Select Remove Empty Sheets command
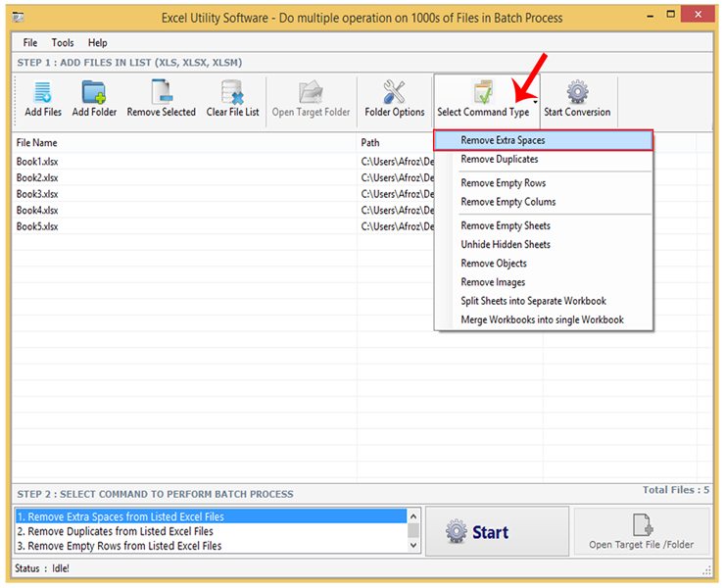Viewport: 725px width, 588px height. [544, 225]
